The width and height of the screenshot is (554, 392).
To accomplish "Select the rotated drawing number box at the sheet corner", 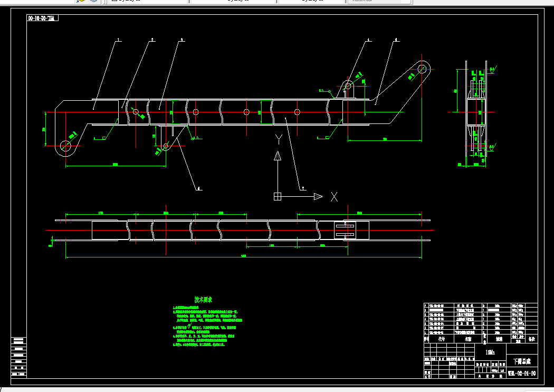I will pos(42,18).
